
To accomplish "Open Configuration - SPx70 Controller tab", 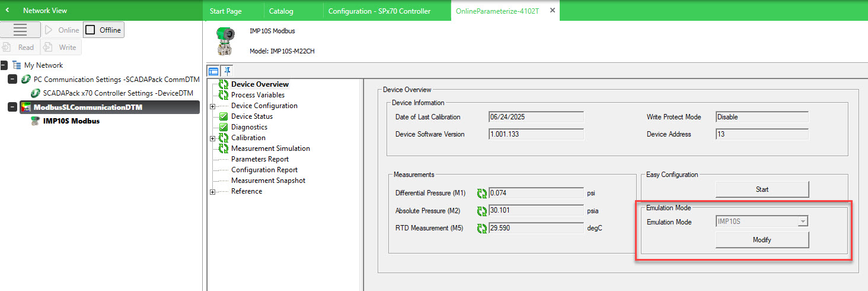I will pyautogui.click(x=379, y=11).
